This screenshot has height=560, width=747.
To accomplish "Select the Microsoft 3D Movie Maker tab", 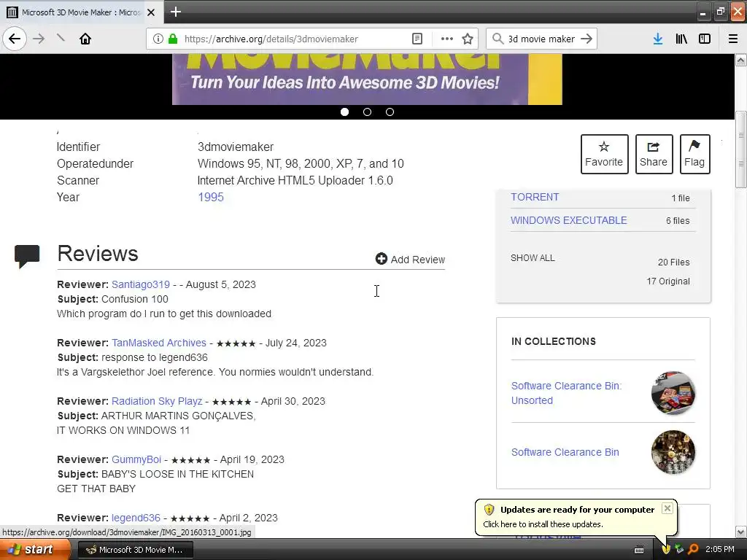I will click(81, 12).
